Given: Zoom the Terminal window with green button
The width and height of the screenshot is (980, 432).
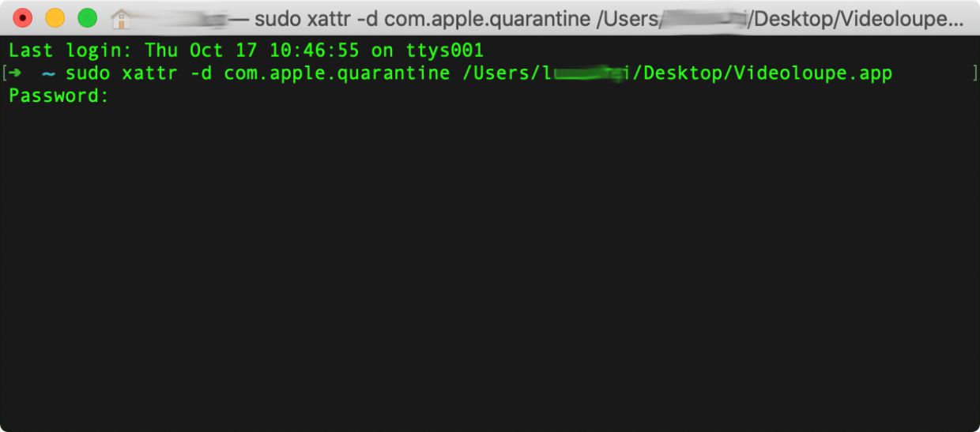Looking at the screenshot, I should pos(87,17).
